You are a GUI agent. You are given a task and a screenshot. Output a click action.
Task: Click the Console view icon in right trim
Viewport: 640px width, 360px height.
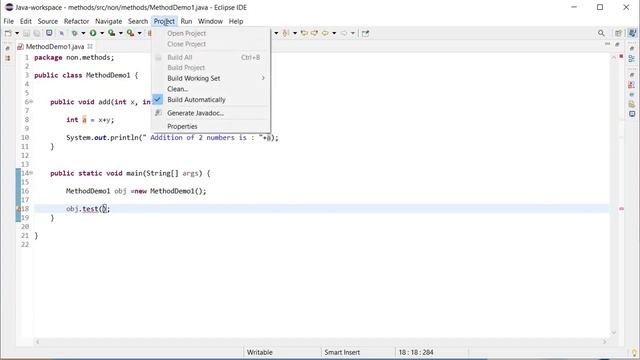point(632,114)
